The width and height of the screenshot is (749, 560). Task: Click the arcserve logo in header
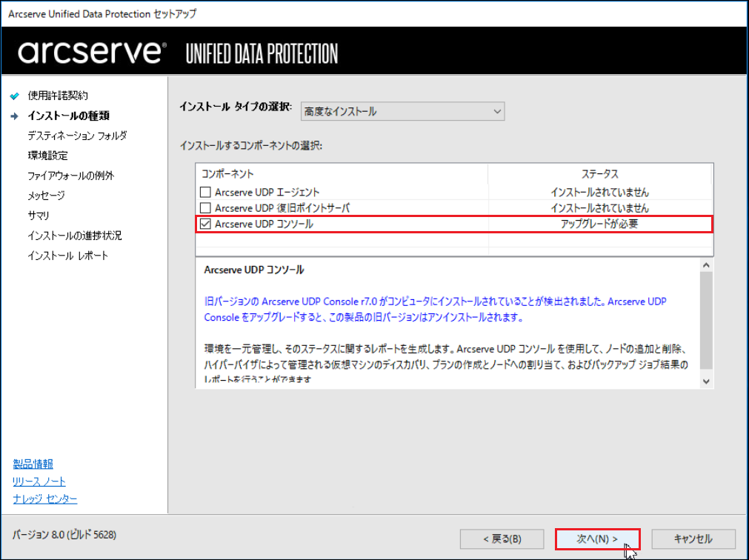point(92,52)
